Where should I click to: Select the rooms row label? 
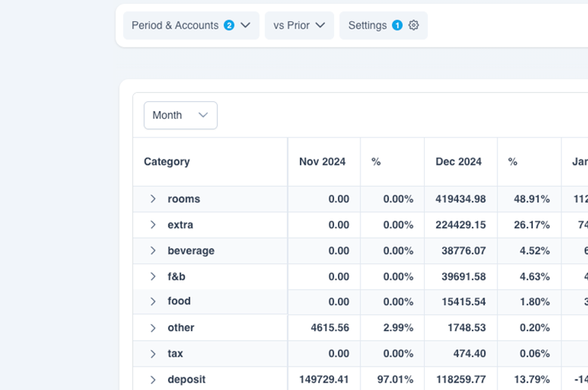184,199
